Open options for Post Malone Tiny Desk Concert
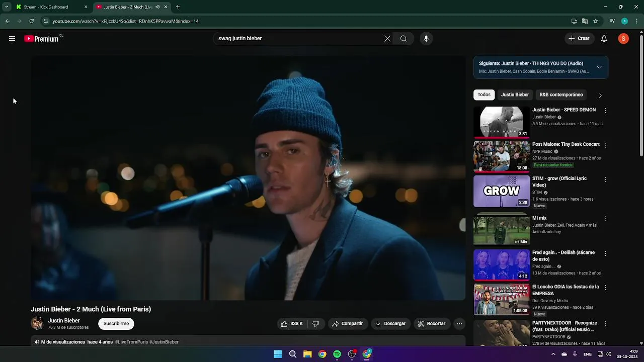This screenshot has width=644, height=362. pos(606,145)
